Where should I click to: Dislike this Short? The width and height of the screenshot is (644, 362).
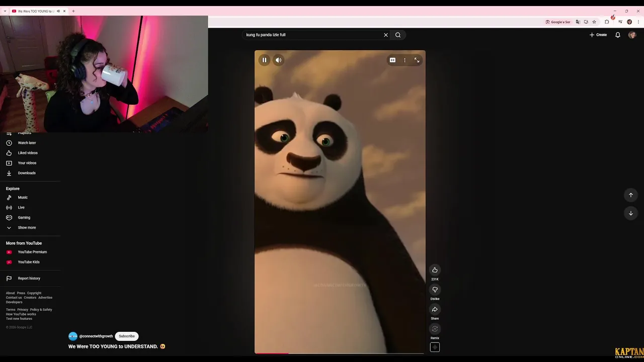(x=435, y=290)
